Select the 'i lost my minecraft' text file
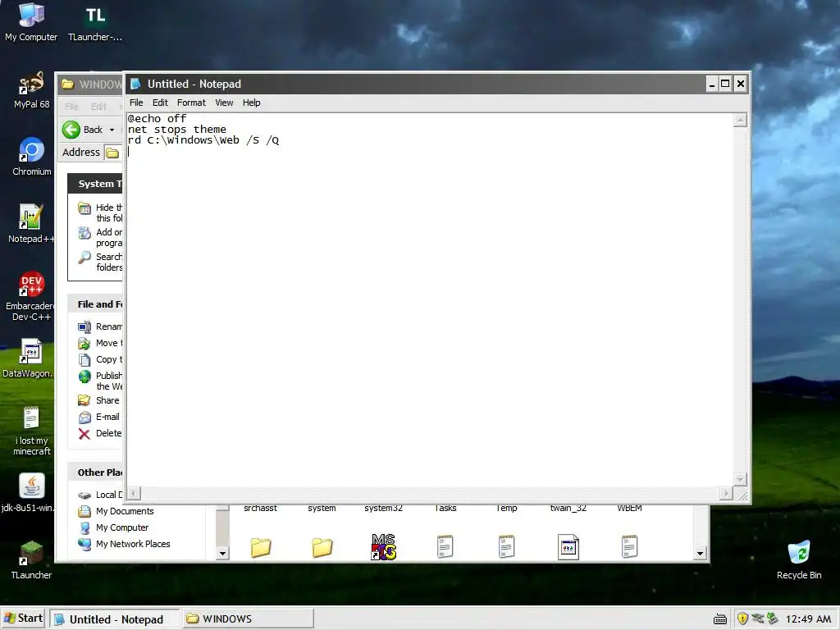840x630 pixels. [x=31, y=431]
